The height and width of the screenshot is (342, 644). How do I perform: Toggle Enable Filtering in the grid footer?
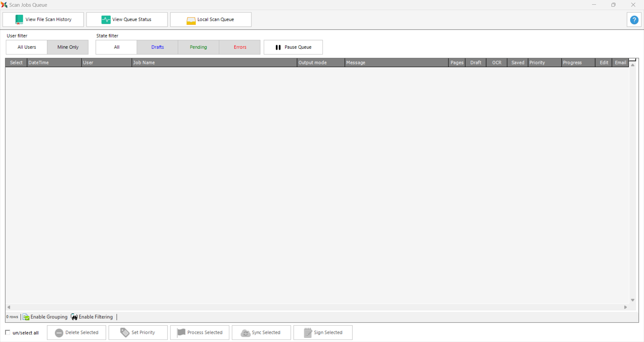point(92,317)
